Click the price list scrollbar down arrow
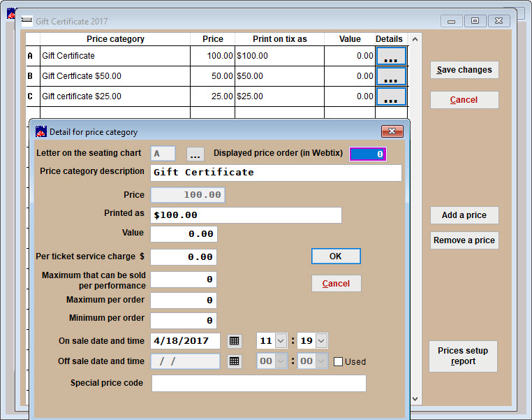The image size is (532, 420). click(x=415, y=399)
